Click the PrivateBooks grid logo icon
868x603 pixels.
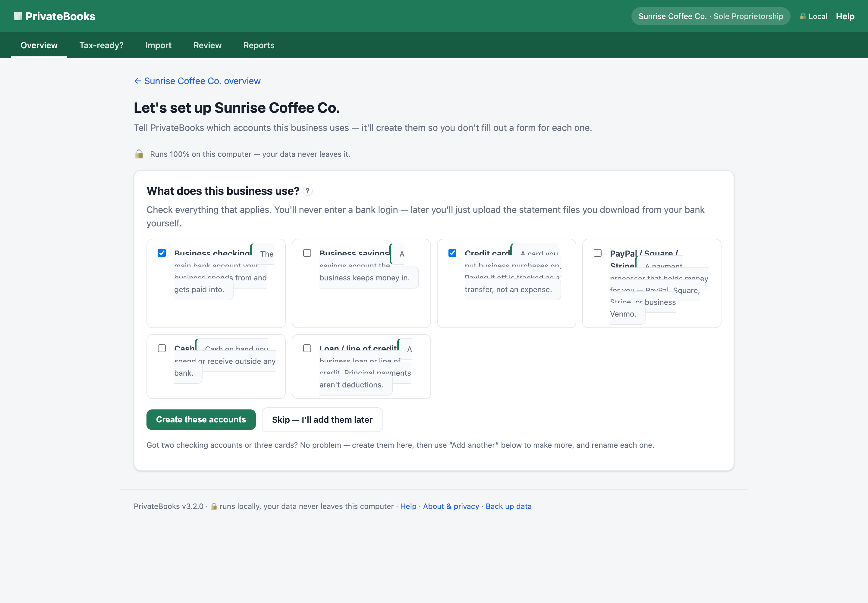(18, 16)
